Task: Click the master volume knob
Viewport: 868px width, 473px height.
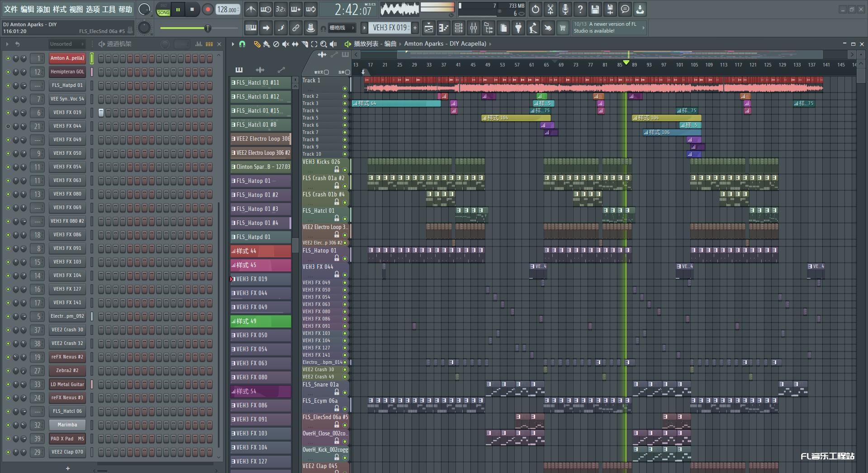Action: 144,9
